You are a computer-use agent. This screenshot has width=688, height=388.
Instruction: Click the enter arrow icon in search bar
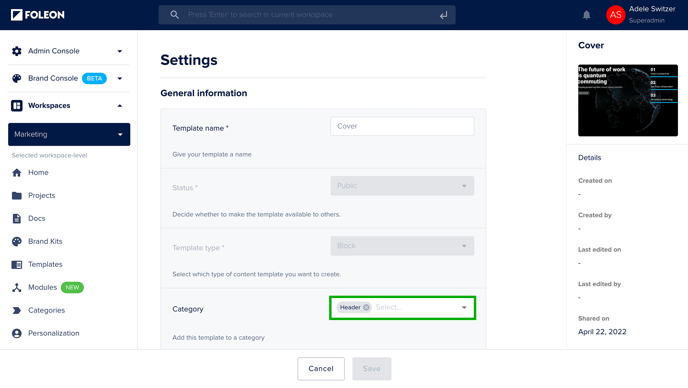(x=444, y=15)
